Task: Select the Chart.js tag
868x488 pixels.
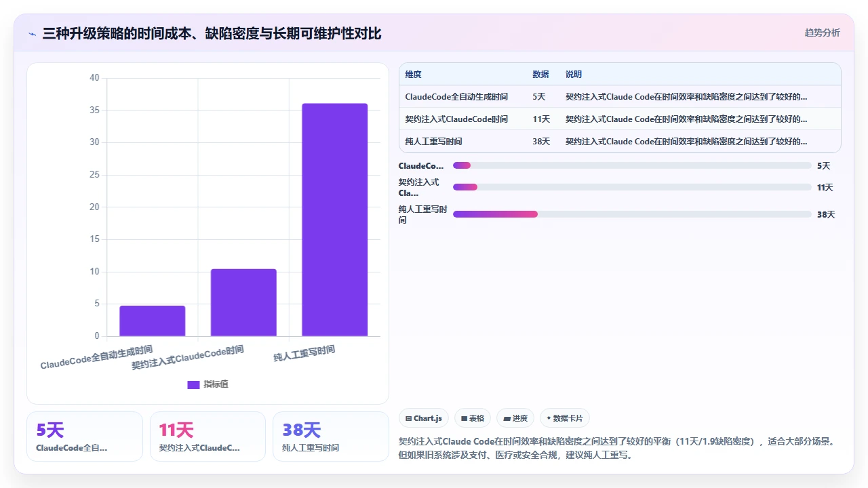Action: 424,418
